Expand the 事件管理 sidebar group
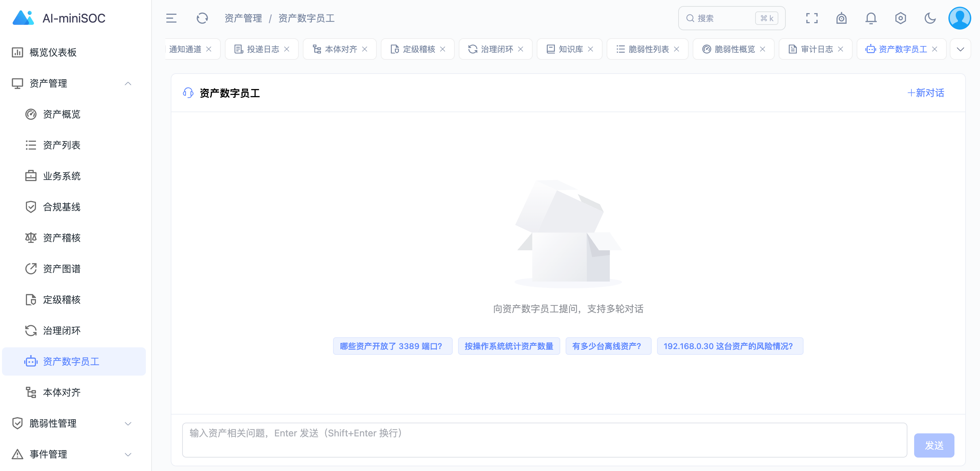Image resolution: width=980 pixels, height=471 pixels. pyautogui.click(x=74, y=454)
